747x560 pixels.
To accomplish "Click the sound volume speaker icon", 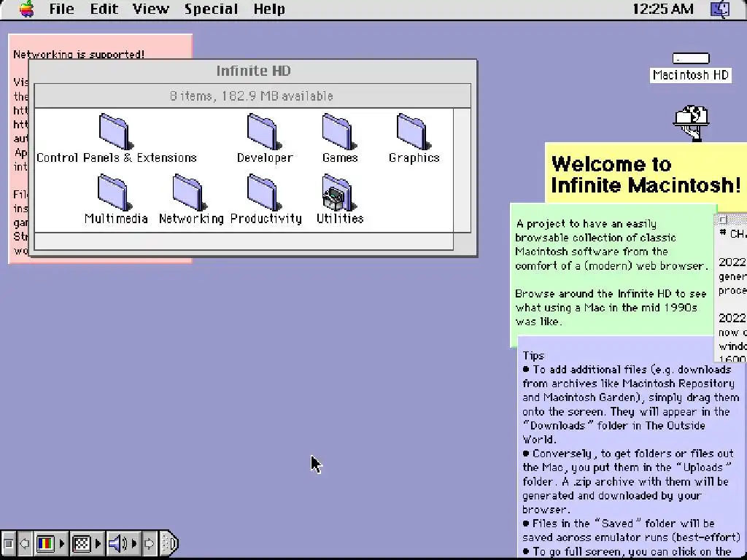I will coord(117,543).
